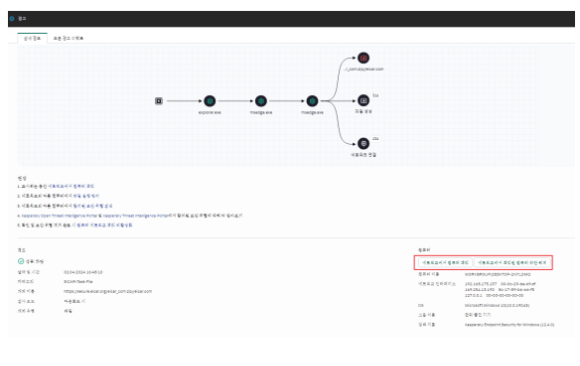Switch to the details tab

pos(32,38)
